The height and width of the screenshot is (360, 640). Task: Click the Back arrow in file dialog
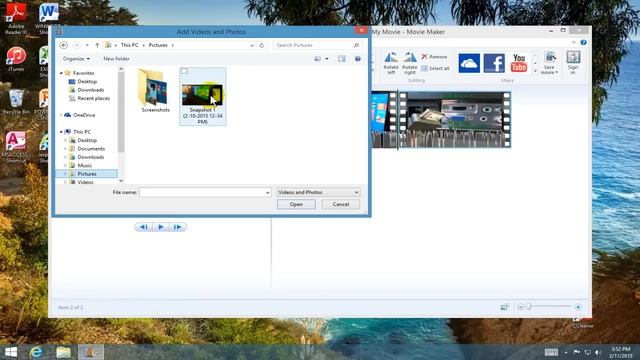(x=64, y=45)
